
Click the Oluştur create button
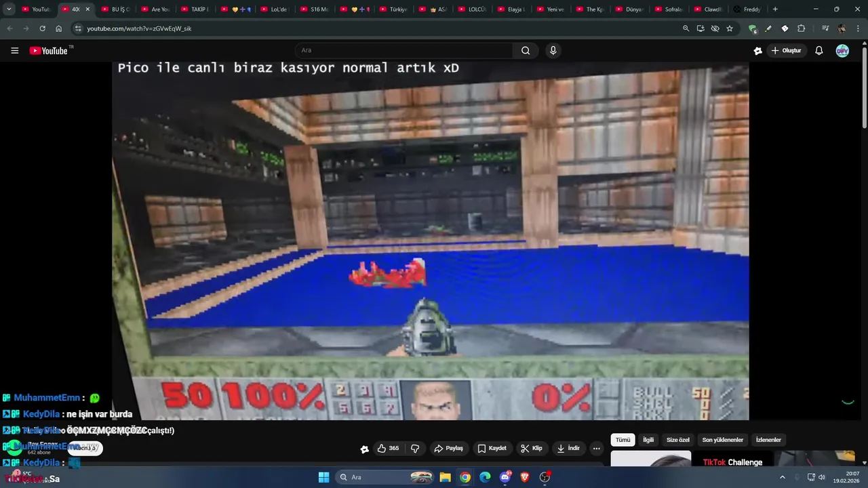(786, 51)
